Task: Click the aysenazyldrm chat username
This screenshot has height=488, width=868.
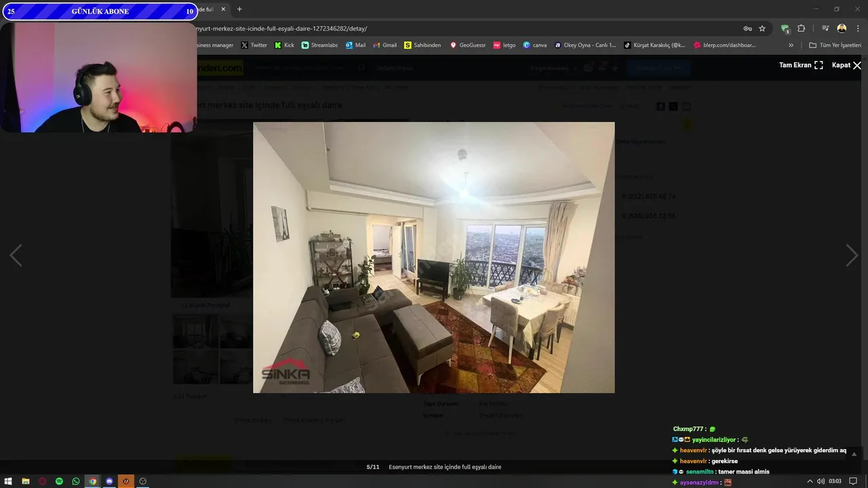Action: click(x=698, y=483)
